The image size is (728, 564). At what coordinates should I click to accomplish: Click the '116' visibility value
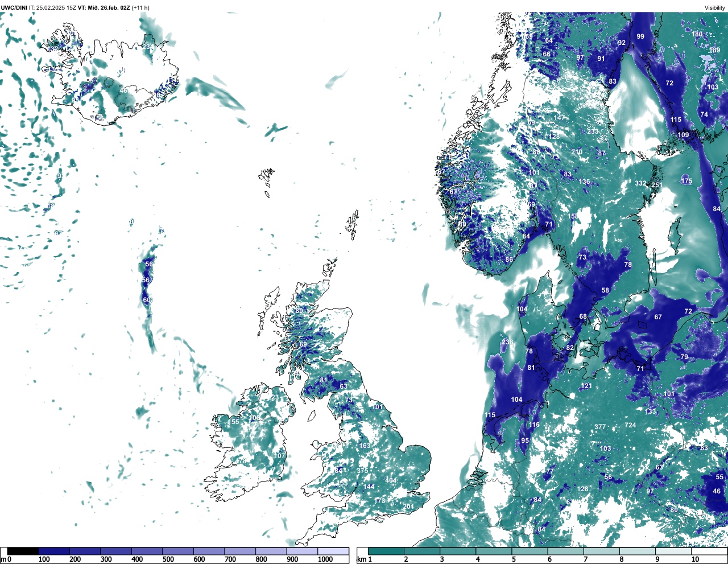pos(534,425)
